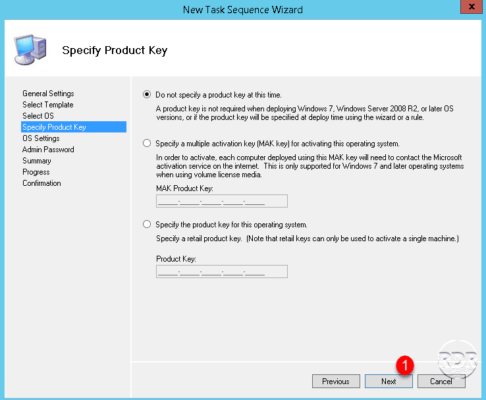Go to the Admin Password step
Image resolution: width=486 pixels, height=400 pixels.
pos(48,149)
